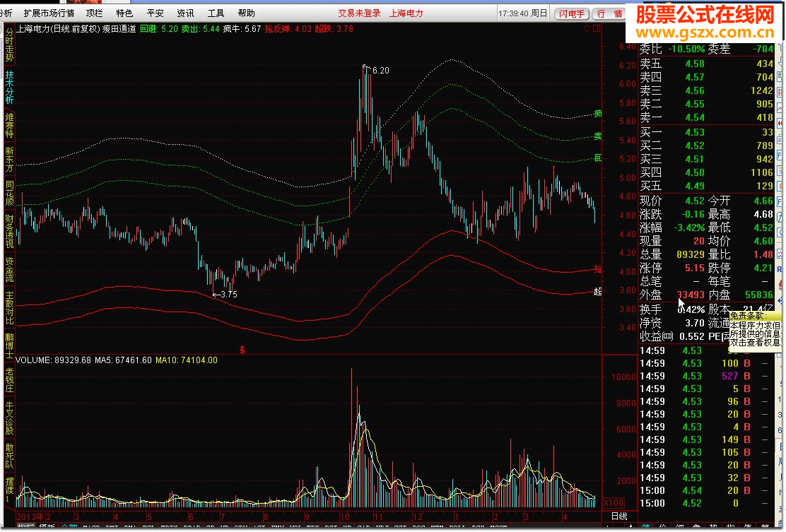Image resolution: width=786 pixels, height=532 pixels.
Task: Click the 卖五 4.58 order row
Action: pyautogui.click(x=706, y=64)
